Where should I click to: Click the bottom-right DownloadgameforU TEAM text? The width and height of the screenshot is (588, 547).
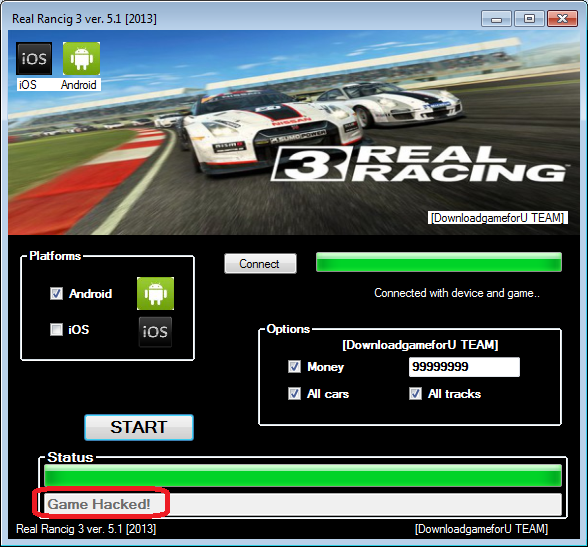tap(482, 529)
